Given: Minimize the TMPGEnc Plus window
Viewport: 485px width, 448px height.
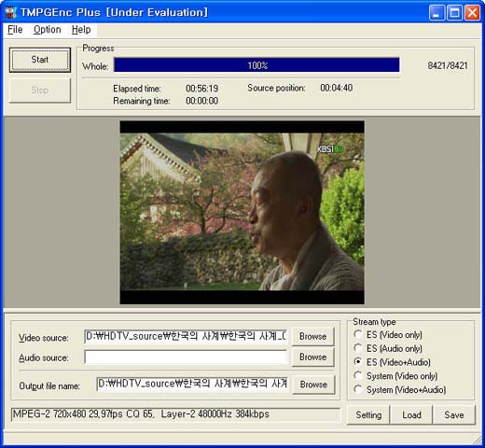Looking at the screenshot, I should (x=436, y=13).
